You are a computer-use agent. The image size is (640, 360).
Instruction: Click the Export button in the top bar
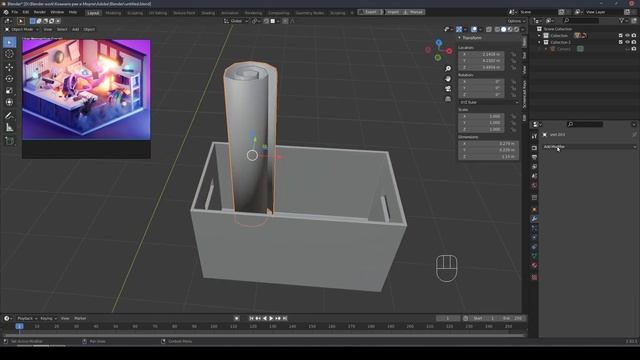pos(371,12)
